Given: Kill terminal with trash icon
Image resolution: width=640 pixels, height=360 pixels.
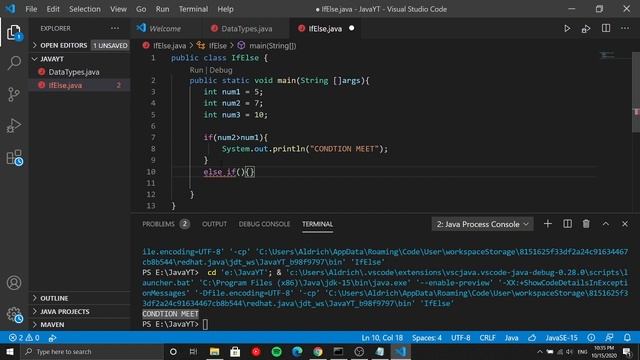Looking at the screenshot, I should [586, 224].
